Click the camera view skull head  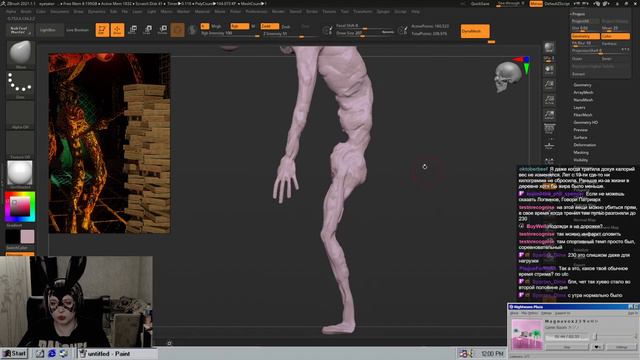click(x=507, y=76)
